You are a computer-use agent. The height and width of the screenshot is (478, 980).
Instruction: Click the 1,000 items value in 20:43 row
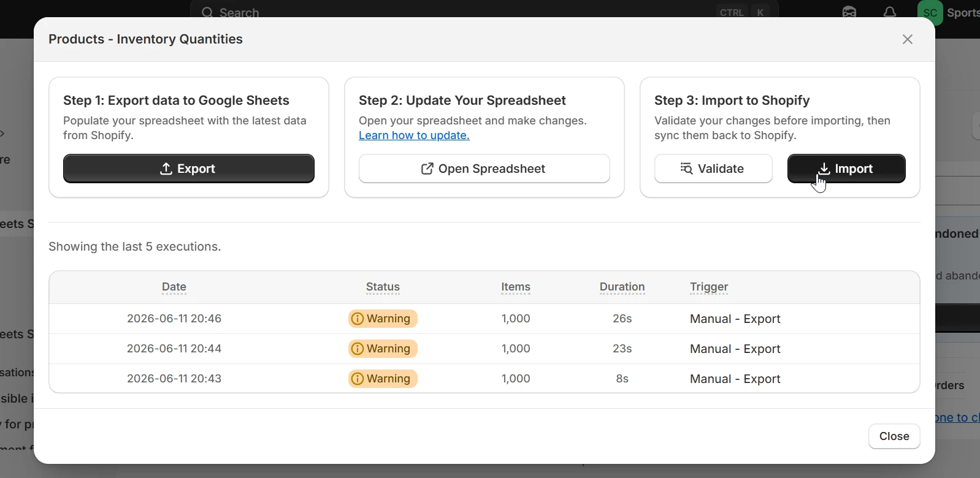(x=516, y=379)
